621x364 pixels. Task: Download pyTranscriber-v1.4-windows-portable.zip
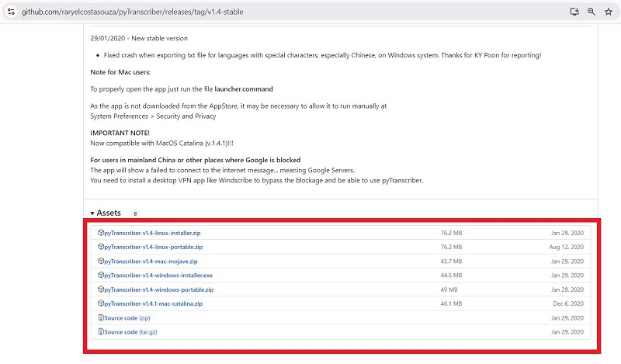tap(158, 289)
